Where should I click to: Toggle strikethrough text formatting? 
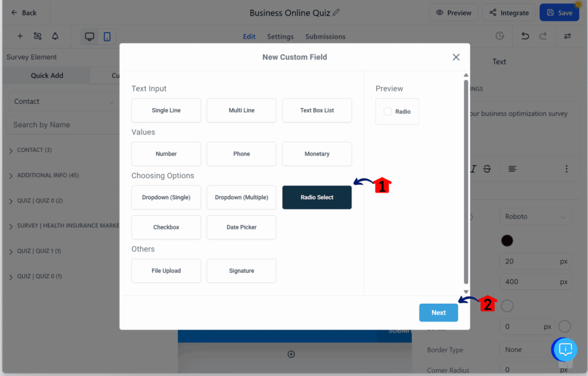(x=487, y=169)
